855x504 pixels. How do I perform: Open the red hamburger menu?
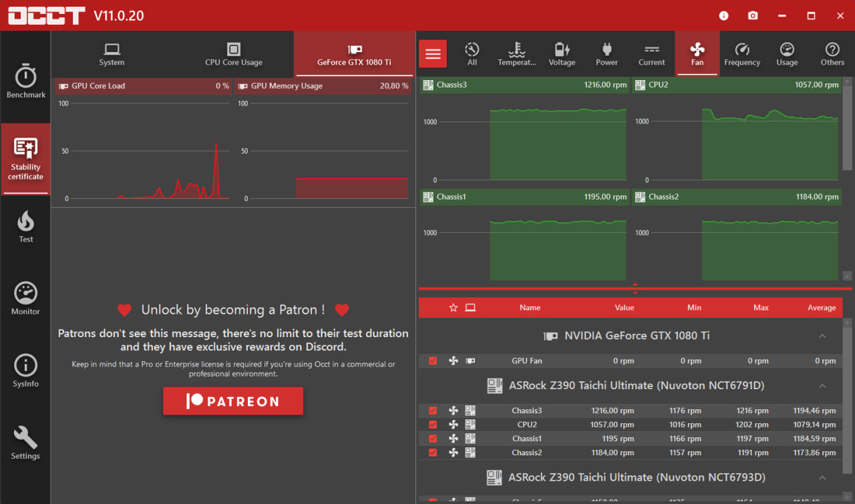(433, 54)
